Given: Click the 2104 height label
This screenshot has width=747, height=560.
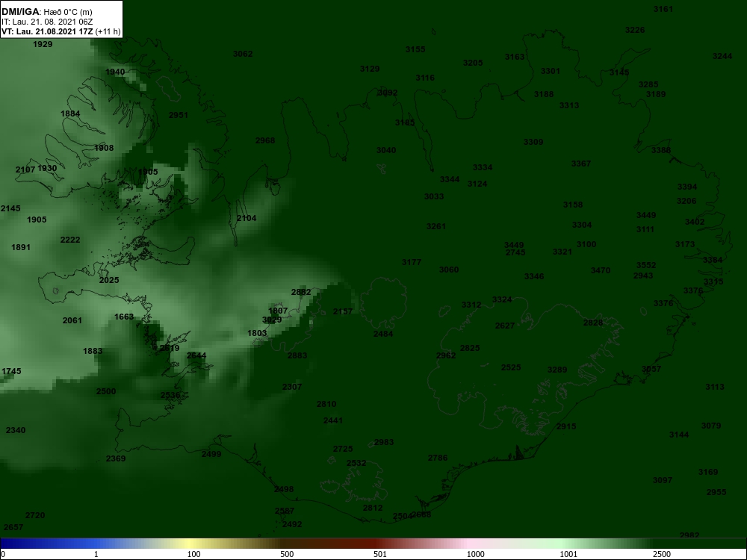Looking at the screenshot, I should [247, 219].
